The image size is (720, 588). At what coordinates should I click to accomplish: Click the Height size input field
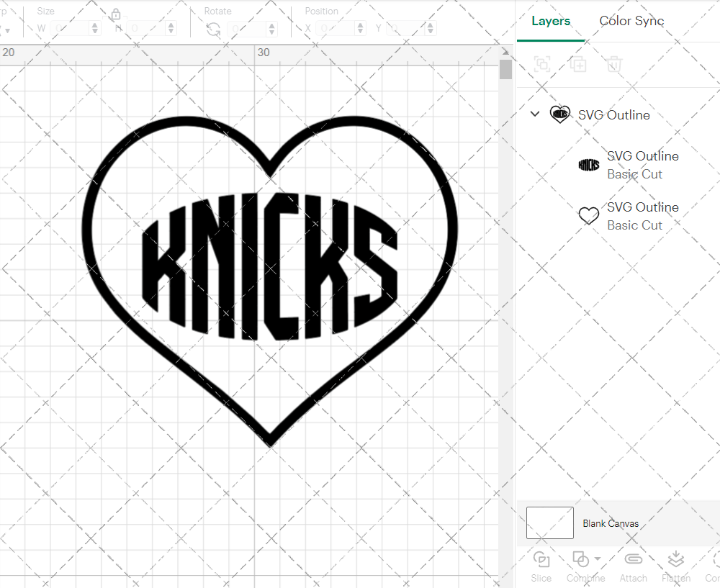point(146,29)
